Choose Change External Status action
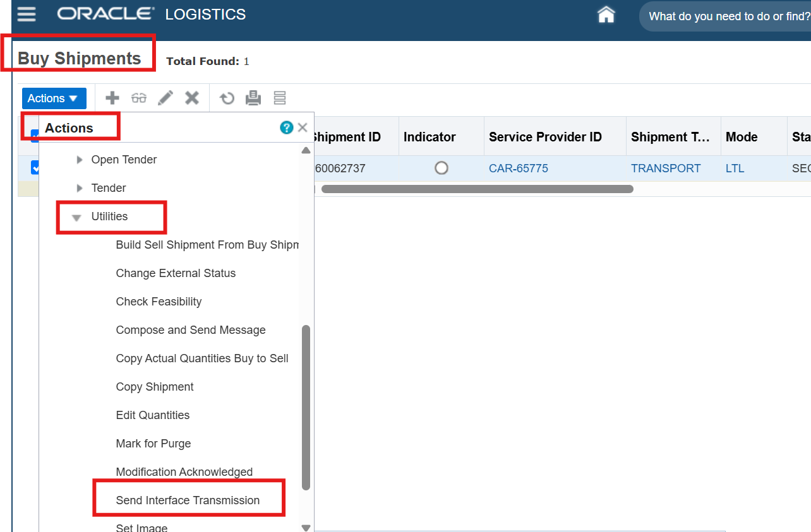The image size is (811, 532). (x=176, y=273)
